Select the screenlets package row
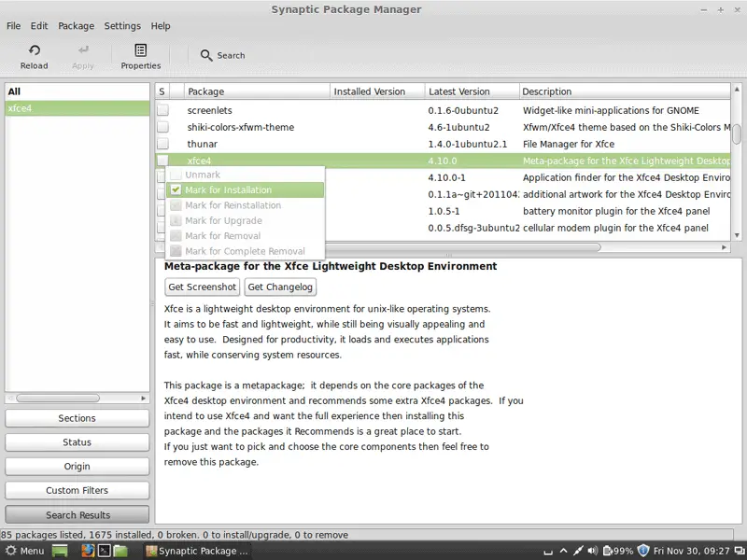Screen dimensions: 747x560 (x=443, y=110)
